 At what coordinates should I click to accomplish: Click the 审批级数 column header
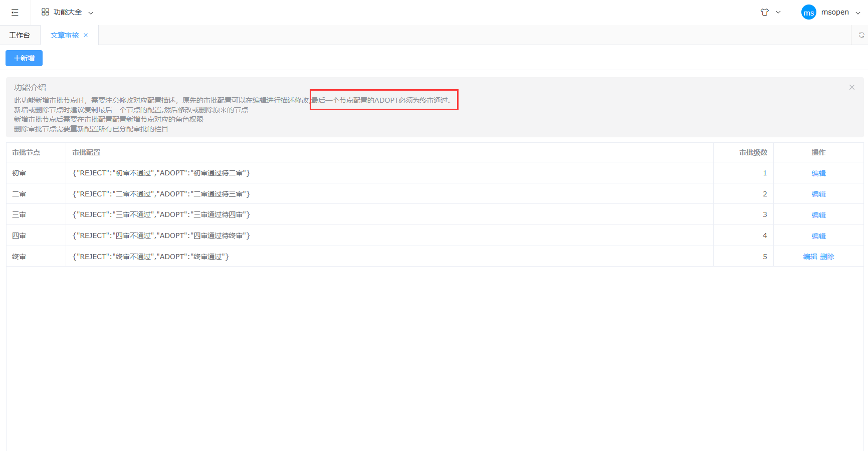(x=753, y=152)
